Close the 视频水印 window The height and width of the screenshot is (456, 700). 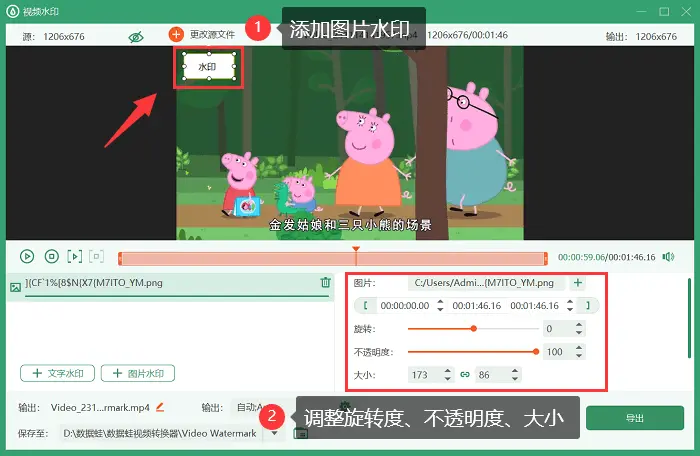(x=686, y=12)
